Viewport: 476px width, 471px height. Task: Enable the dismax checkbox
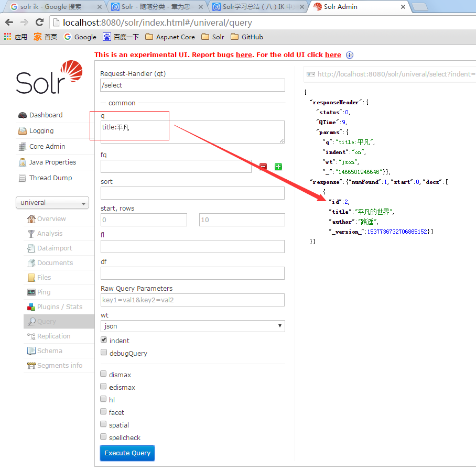coord(103,374)
